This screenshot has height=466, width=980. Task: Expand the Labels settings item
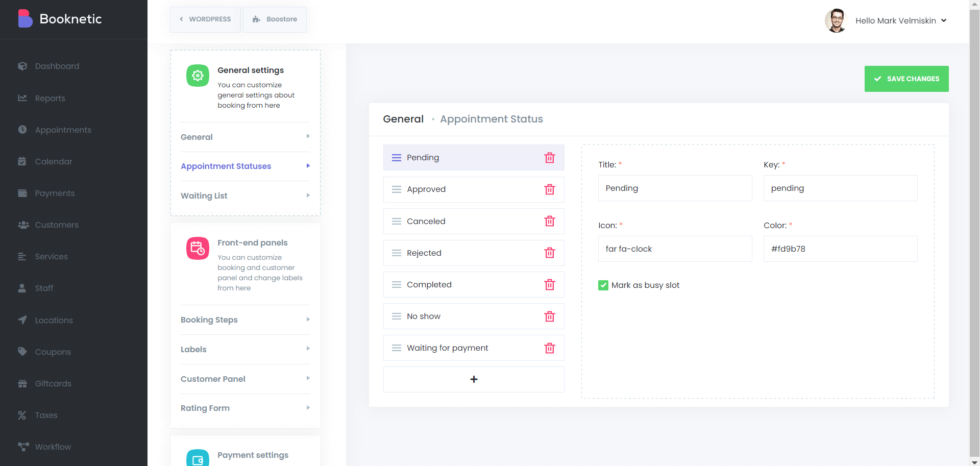[245, 349]
